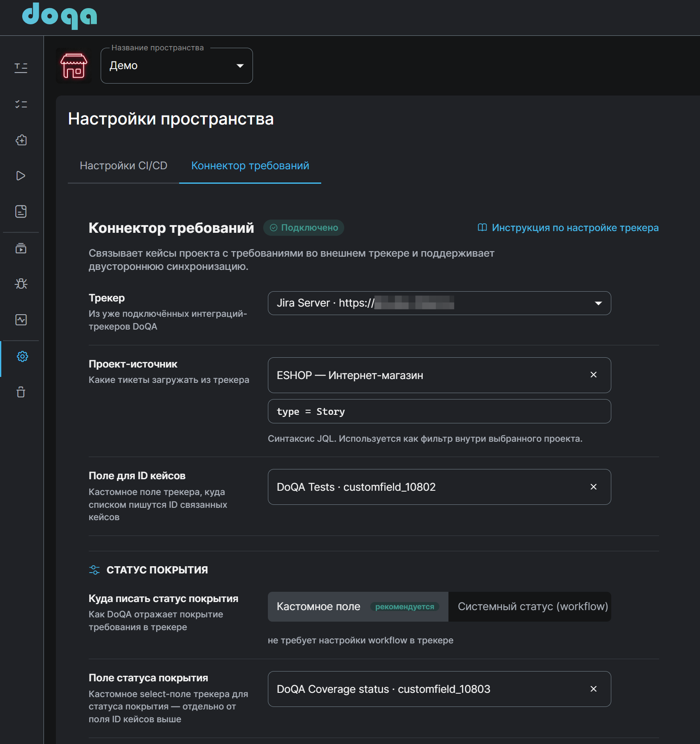Click the settings gear sidebar icon
The width and height of the screenshot is (700, 744).
tap(22, 356)
